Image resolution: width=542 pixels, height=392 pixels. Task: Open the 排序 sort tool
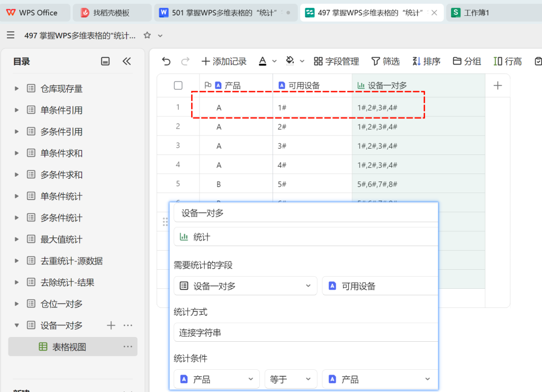coord(426,61)
